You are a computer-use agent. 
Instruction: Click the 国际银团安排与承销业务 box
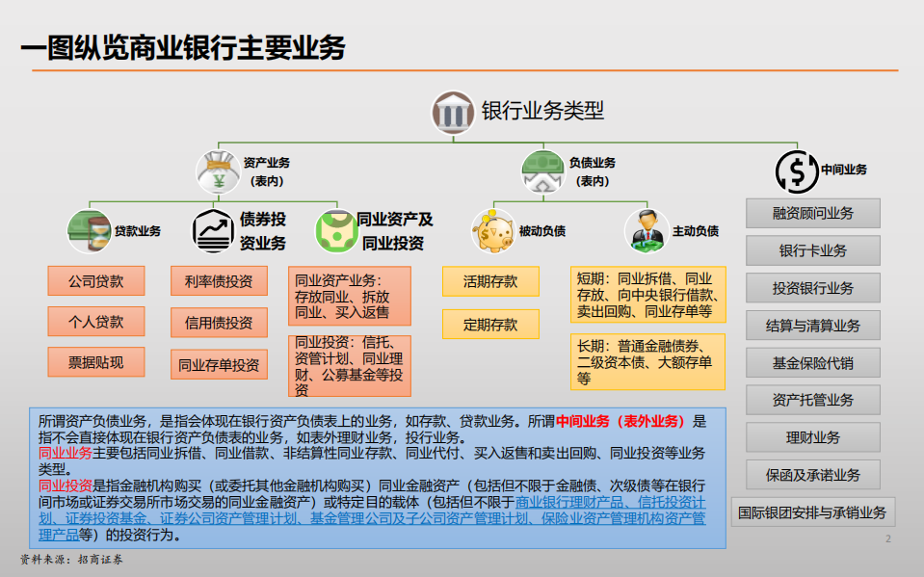814,511
